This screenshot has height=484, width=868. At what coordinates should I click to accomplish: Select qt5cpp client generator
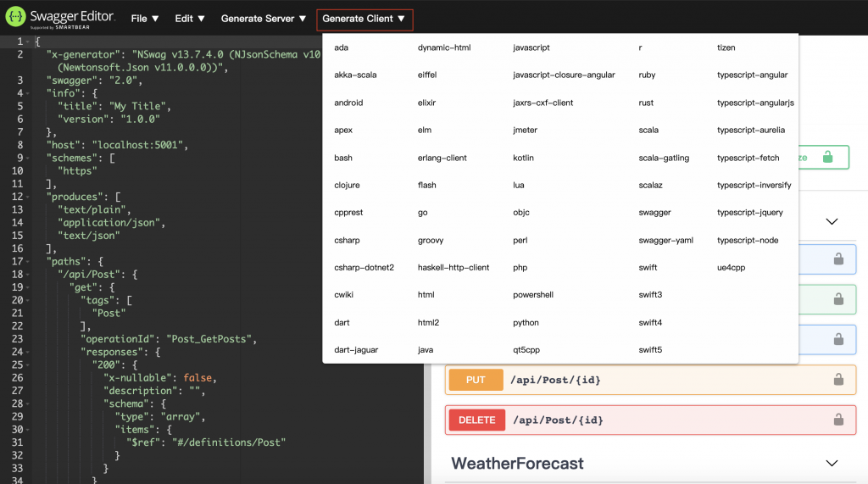point(526,350)
